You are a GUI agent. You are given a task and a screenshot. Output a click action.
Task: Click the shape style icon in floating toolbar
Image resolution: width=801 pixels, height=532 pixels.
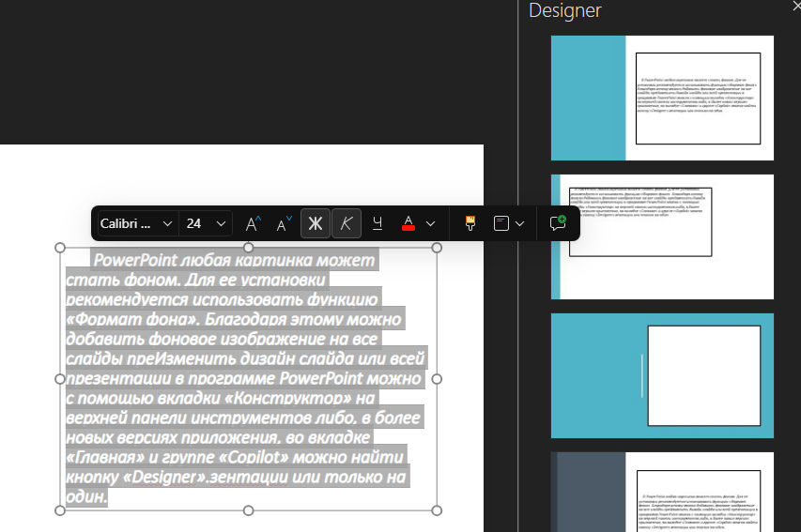(x=501, y=223)
